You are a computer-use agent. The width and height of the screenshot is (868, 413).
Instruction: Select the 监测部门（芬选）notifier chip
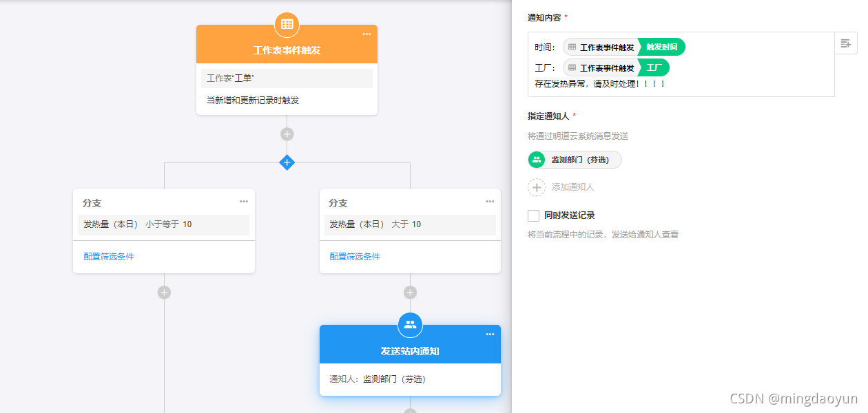point(575,160)
